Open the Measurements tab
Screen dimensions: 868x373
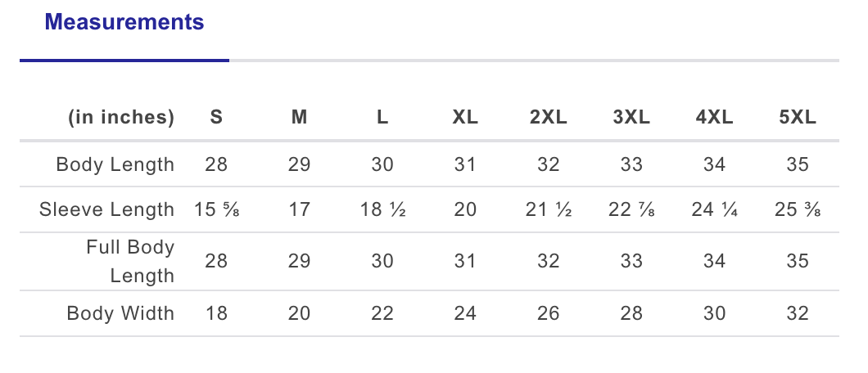coord(124,23)
